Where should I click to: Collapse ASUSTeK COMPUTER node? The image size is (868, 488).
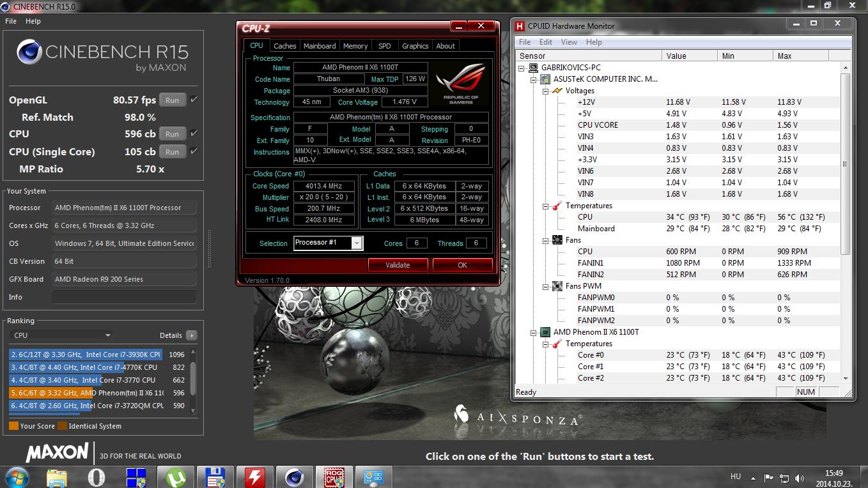534,79
